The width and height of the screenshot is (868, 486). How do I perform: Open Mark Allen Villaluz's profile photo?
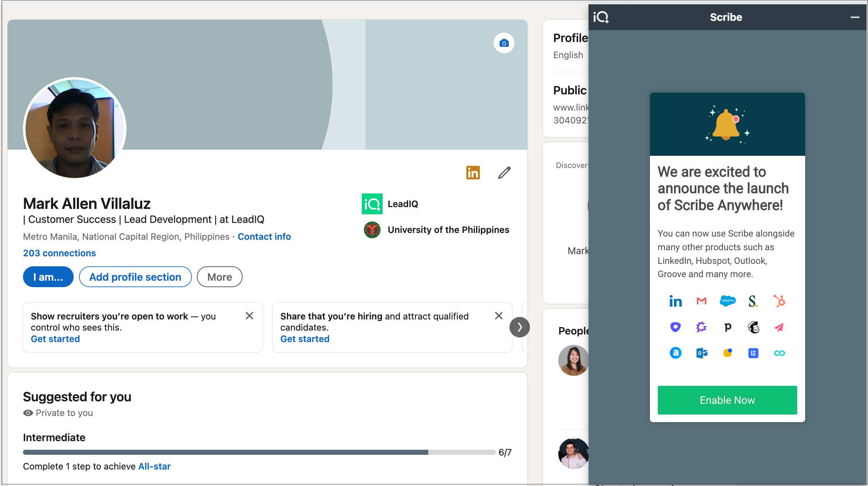pos(75,128)
